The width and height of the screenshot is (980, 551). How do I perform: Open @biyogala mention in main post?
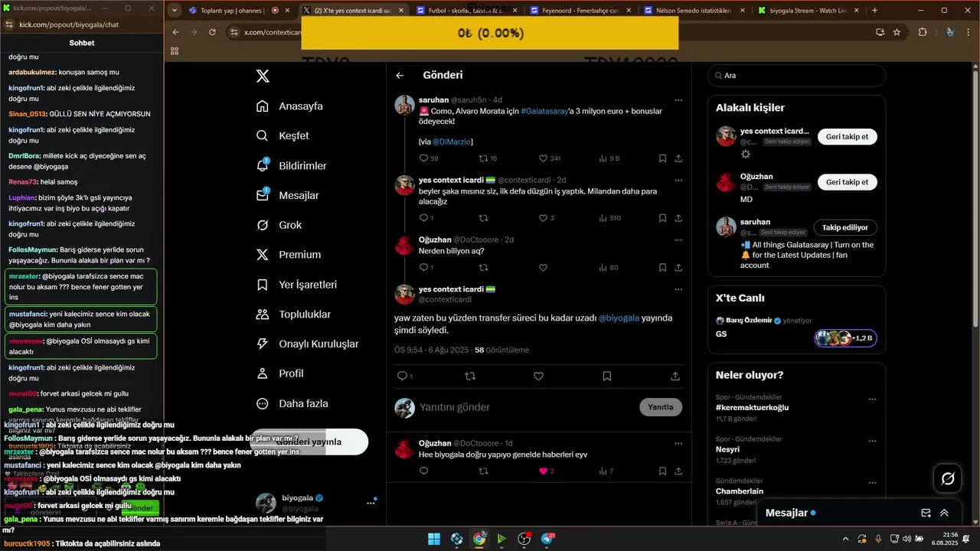[619, 318]
